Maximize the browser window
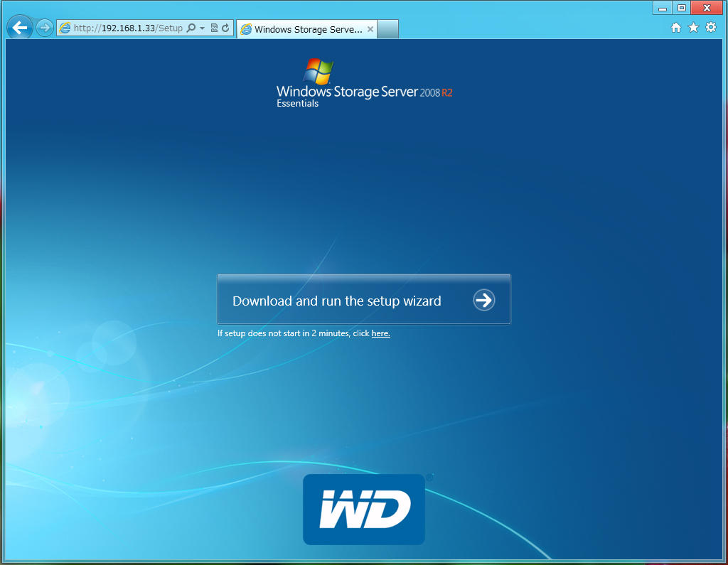 682,8
